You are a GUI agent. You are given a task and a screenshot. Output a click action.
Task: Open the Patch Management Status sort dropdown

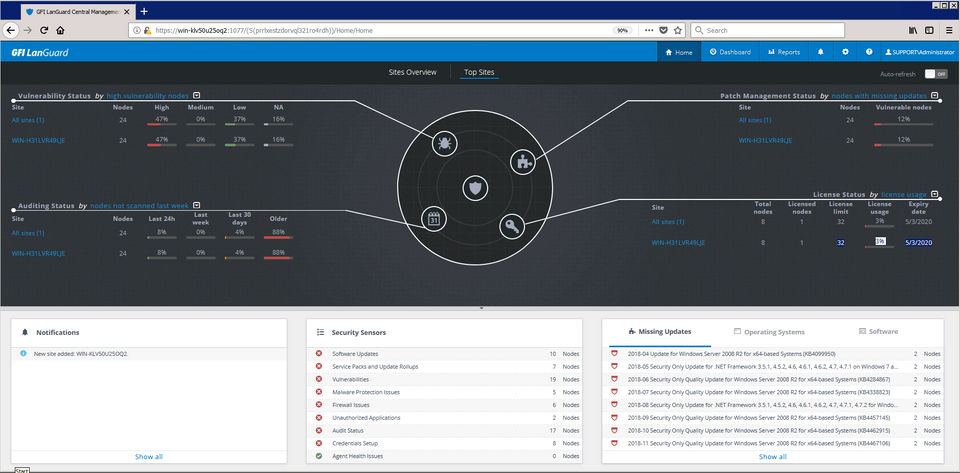pyautogui.click(x=934, y=95)
